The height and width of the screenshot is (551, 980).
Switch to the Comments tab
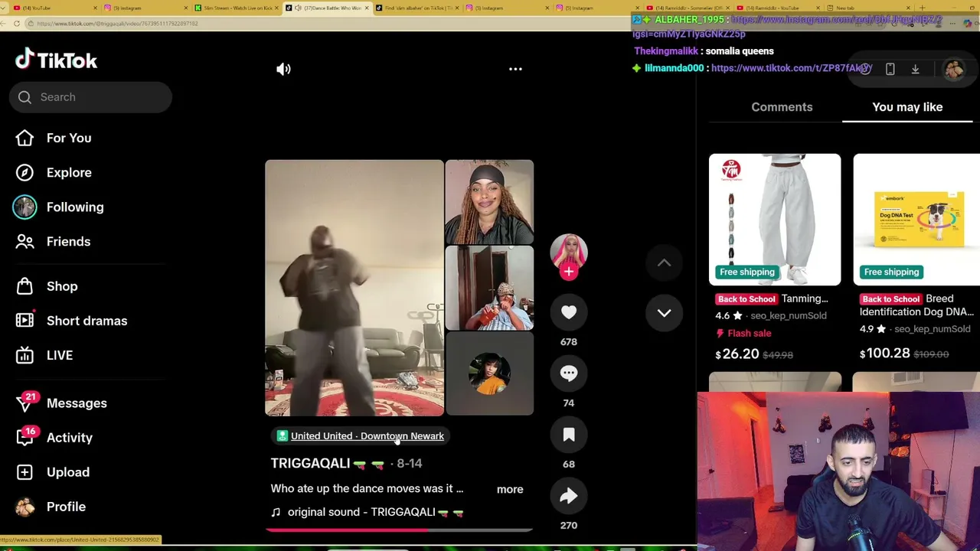[x=782, y=107]
